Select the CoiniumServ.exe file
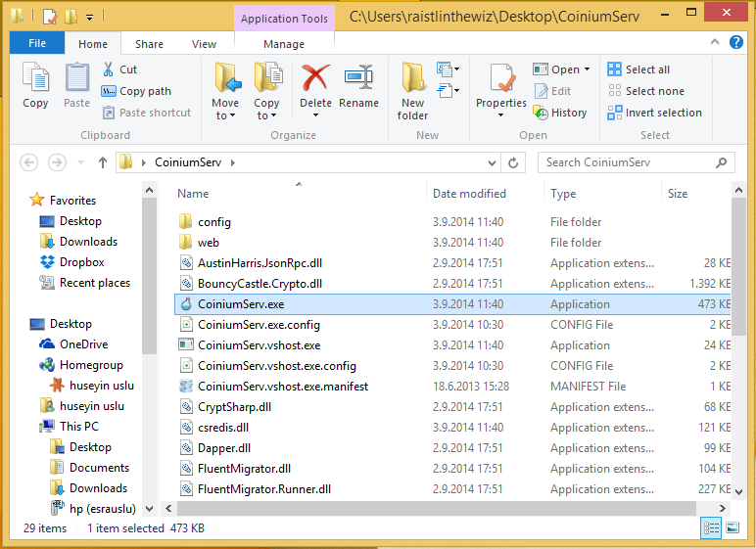This screenshot has height=549, width=756. point(452,304)
